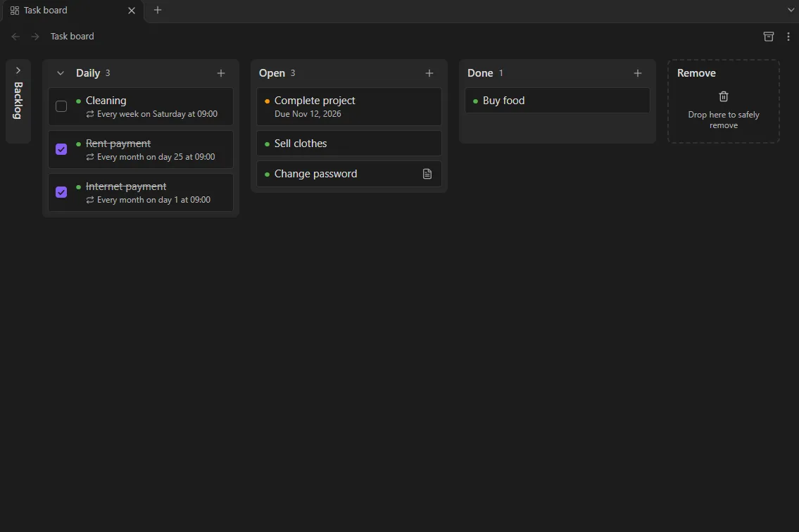Image resolution: width=799 pixels, height=532 pixels.
Task: Click the Internet payment task title
Action: point(126,186)
